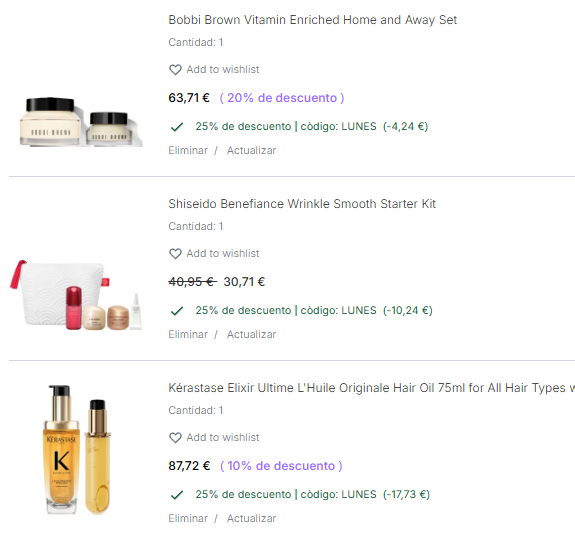The height and width of the screenshot is (535, 575).
Task: Remove the Shiseido Starter Kit with Eliminar
Action: click(188, 334)
